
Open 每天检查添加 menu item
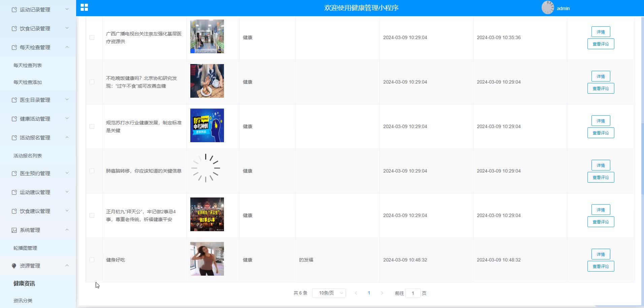coord(28,82)
